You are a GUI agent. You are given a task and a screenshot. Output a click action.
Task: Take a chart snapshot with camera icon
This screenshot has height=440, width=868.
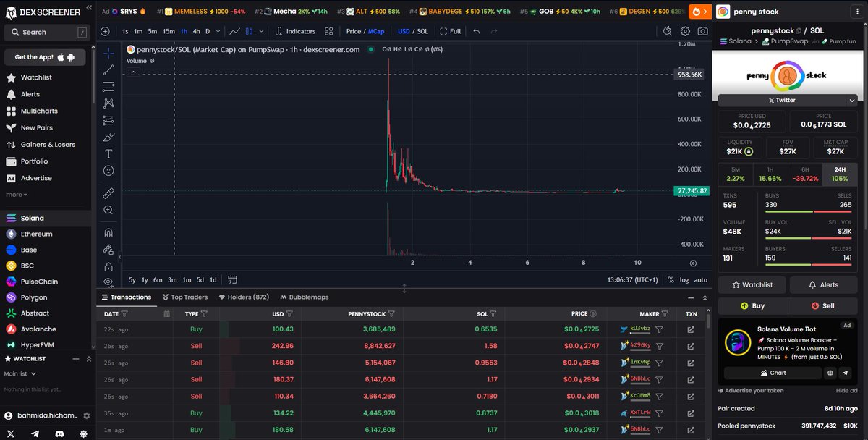coord(702,31)
